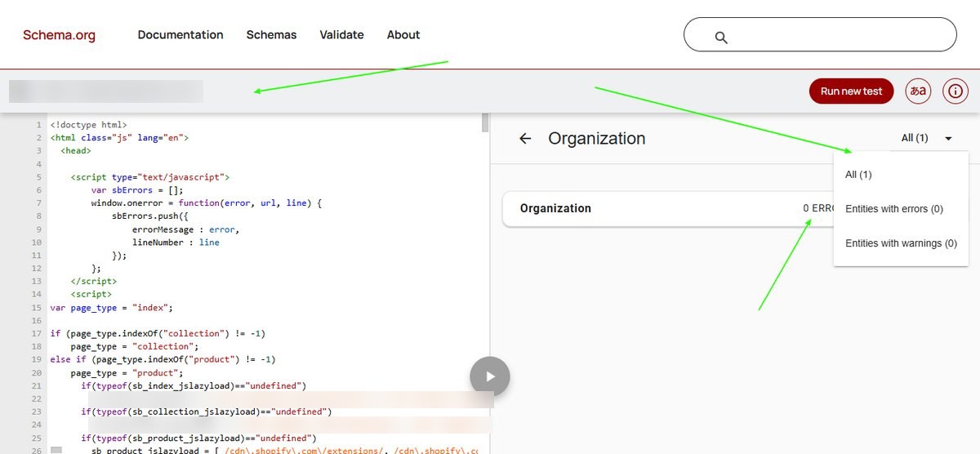Open the Validate page

(341, 35)
